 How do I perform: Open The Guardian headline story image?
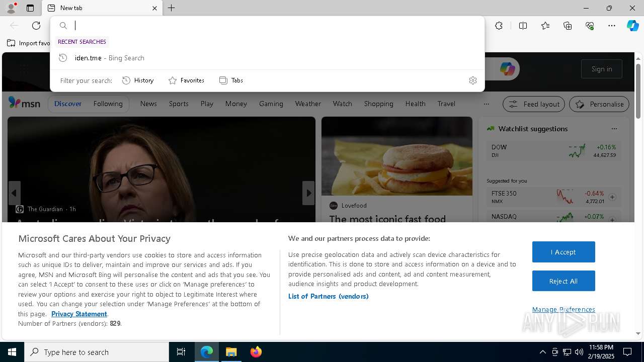click(162, 169)
